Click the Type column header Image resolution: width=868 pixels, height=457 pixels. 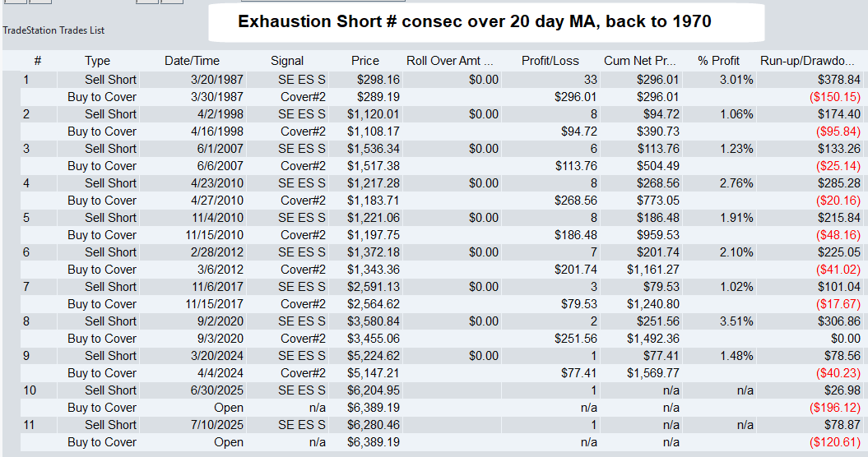pyautogui.click(x=97, y=61)
